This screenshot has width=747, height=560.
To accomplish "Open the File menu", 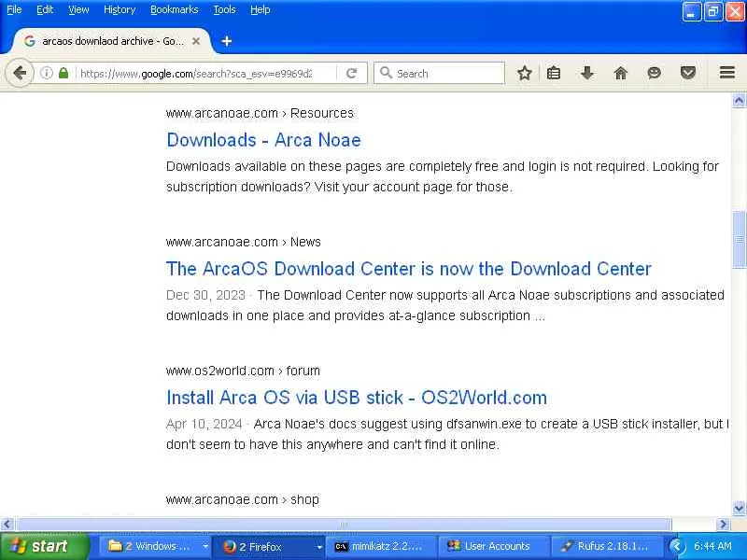I will (x=14, y=9).
